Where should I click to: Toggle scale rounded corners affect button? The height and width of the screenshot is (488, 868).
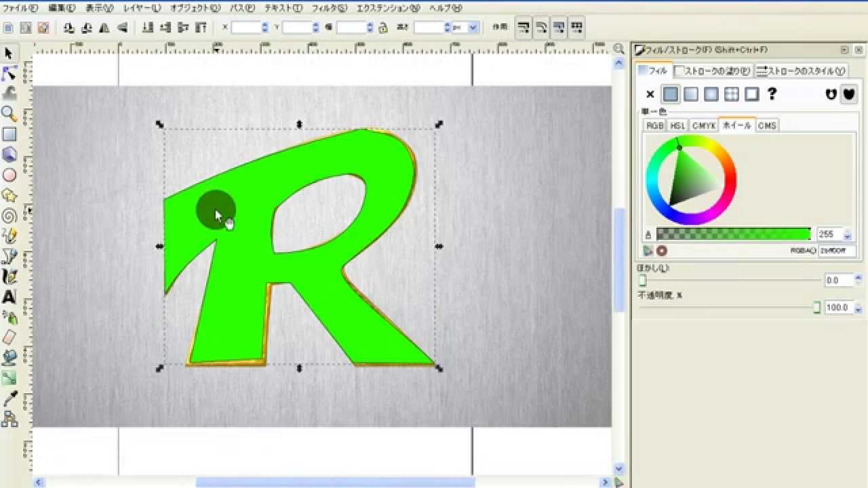click(x=541, y=28)
